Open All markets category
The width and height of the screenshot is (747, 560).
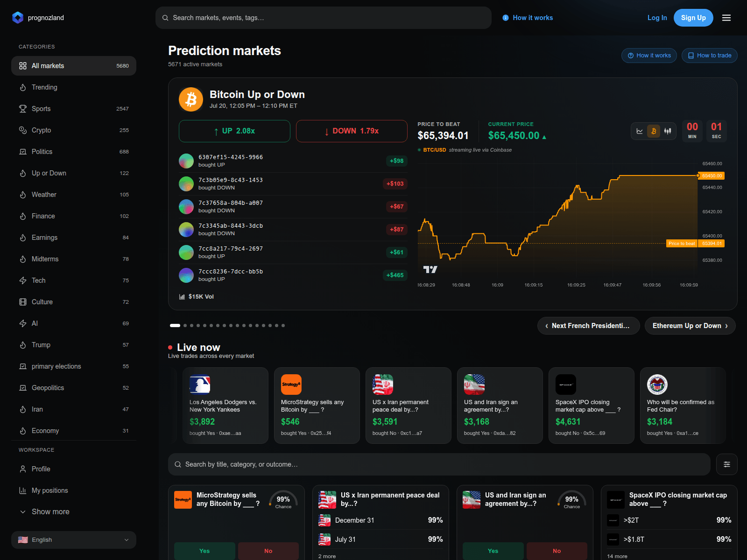(74, 66)
